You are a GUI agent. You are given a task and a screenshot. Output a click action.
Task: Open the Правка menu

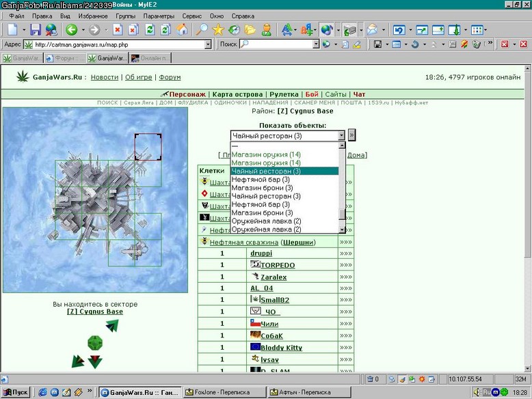point(42,16)
